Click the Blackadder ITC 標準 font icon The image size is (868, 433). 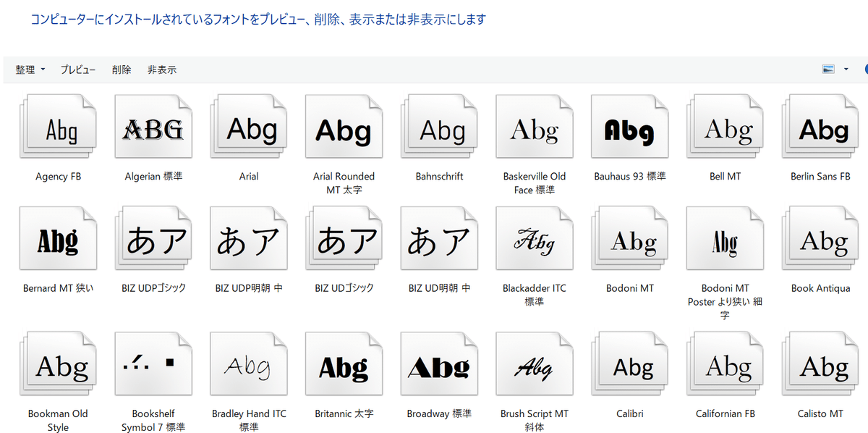click(x=535, y=238)
